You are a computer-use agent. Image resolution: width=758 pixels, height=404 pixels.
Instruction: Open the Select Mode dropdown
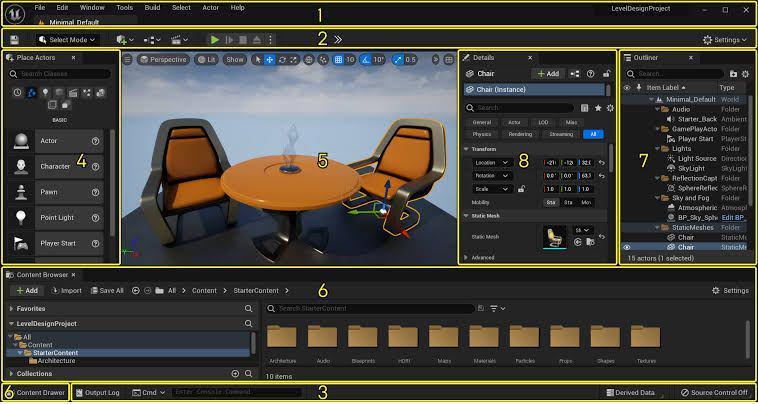click(67, 40)
